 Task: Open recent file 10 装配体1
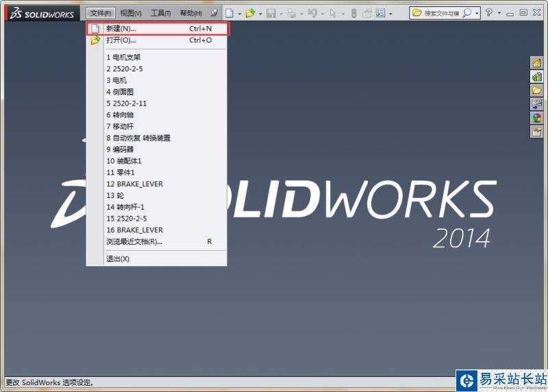pyautogui.click(x=157, y=161)
